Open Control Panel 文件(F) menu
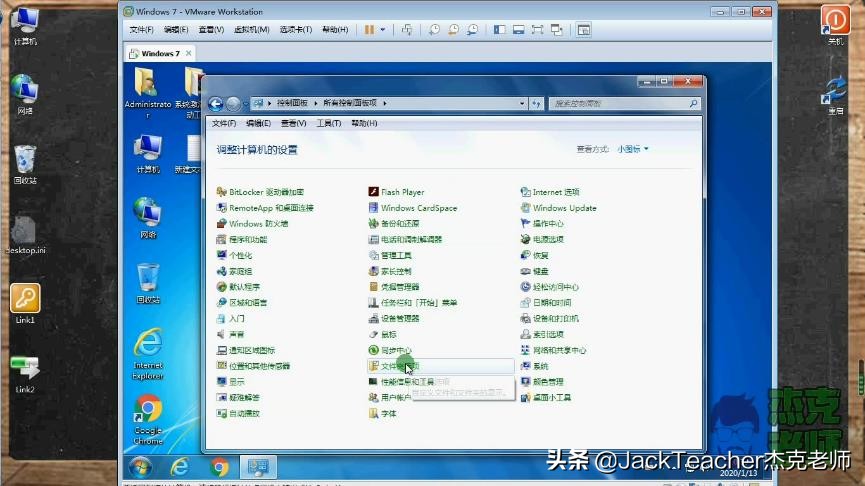The image size is (865, 486). point(224,123)
